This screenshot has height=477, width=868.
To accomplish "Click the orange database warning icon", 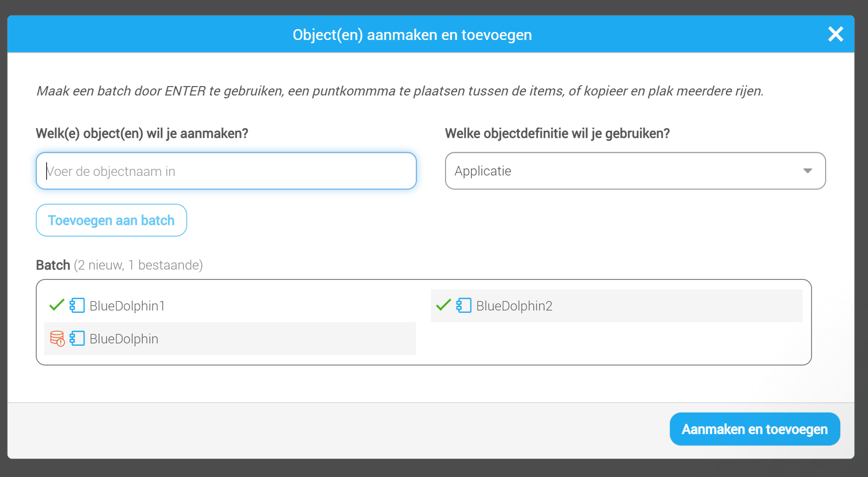I will (x=57, y=339).
